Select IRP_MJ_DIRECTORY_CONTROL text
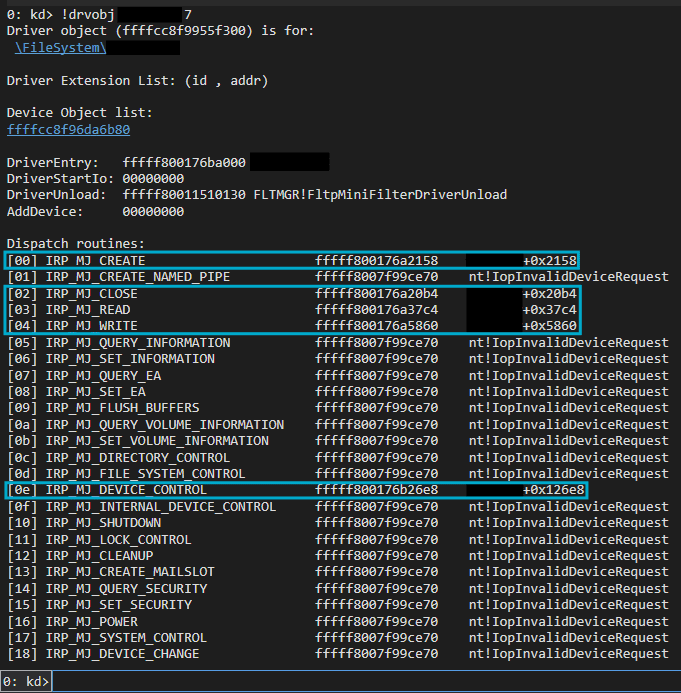The height and width of the screenshot is (693, 681). point(138,457)
